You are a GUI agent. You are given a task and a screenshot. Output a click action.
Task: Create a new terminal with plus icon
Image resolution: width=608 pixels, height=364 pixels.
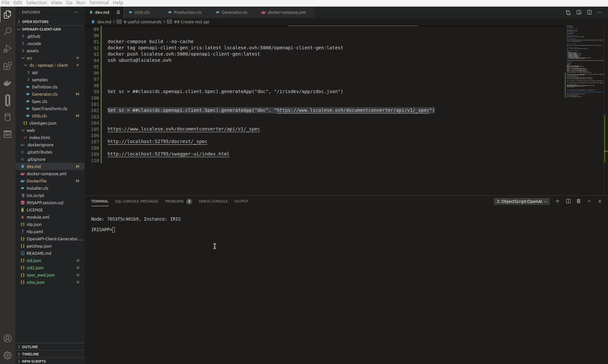click(x=557, y=201)
